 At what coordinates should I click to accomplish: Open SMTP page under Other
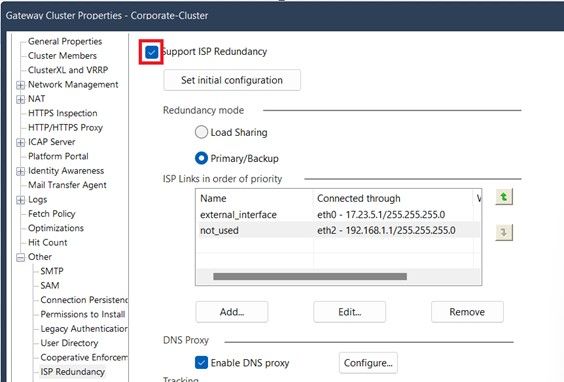52,271
